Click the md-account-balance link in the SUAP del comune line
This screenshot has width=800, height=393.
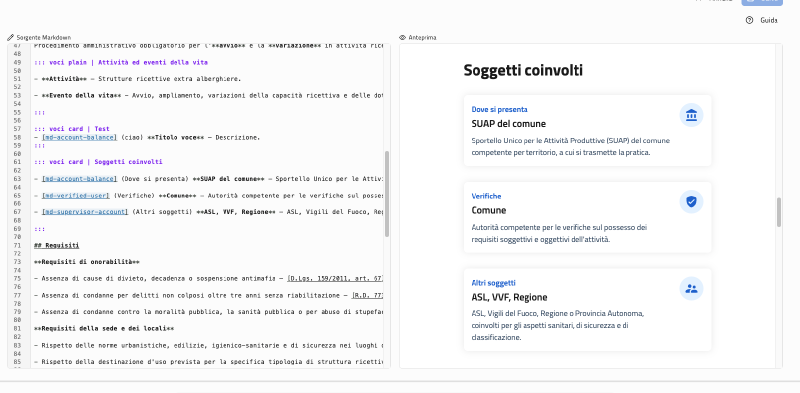(79, 179)
